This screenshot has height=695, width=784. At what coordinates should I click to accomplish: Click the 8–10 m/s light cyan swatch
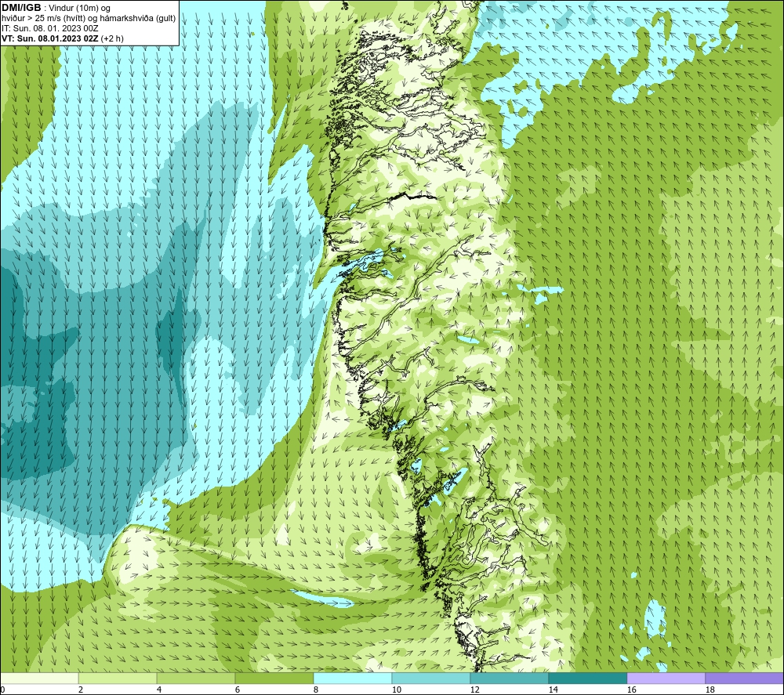[x=353, y=679]
